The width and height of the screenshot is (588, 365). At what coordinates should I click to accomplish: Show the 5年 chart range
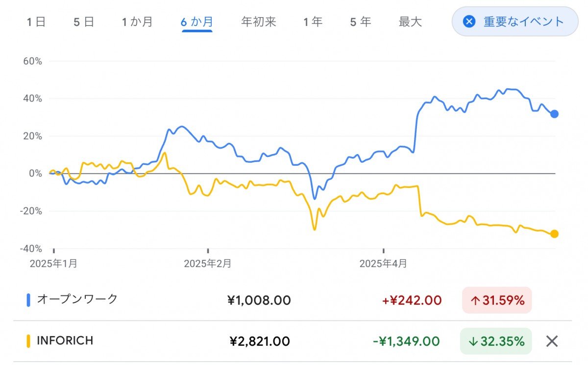pos(360,22)
